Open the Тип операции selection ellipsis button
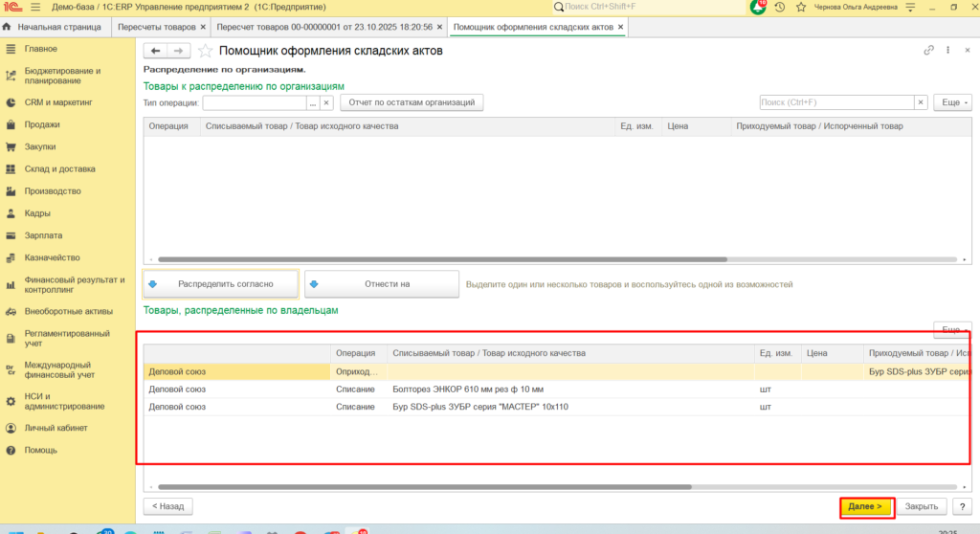Image resolution: width=980 pixels, height=534 pixels. [x=313, y=102]
